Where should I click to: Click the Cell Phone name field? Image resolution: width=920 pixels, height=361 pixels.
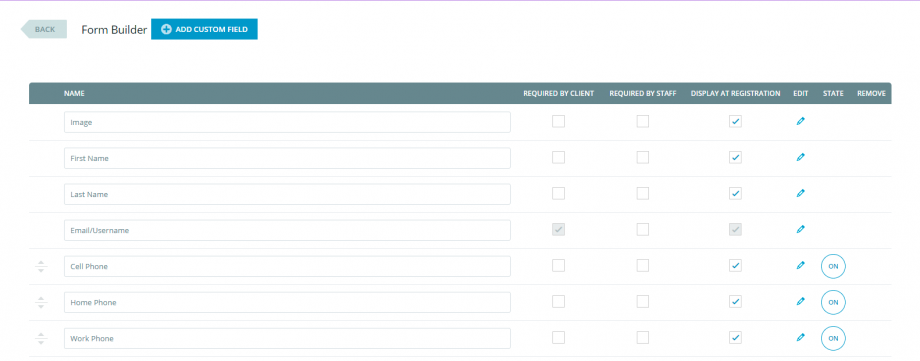[288, 266]
